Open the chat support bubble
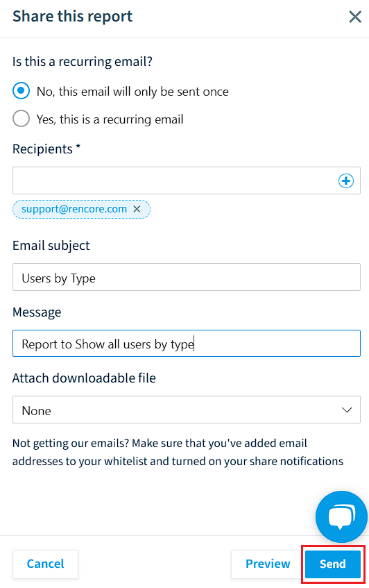The image size is (369, 588). click(341, 516)
